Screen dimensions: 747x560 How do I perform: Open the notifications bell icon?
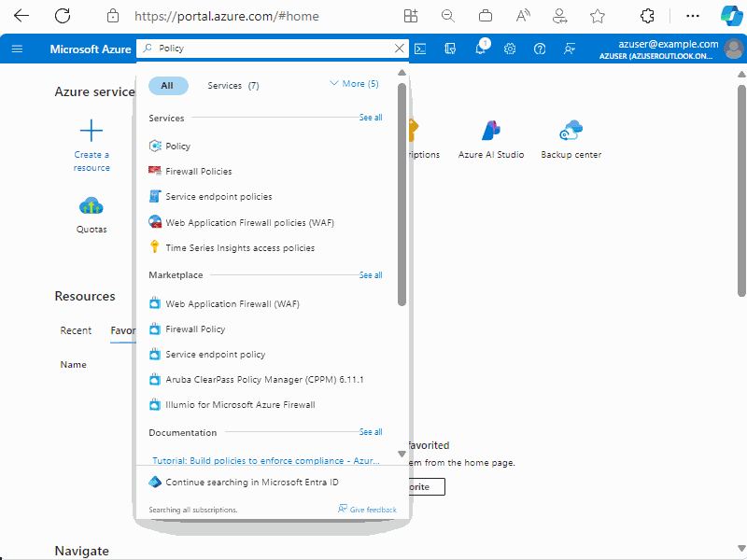481,49
